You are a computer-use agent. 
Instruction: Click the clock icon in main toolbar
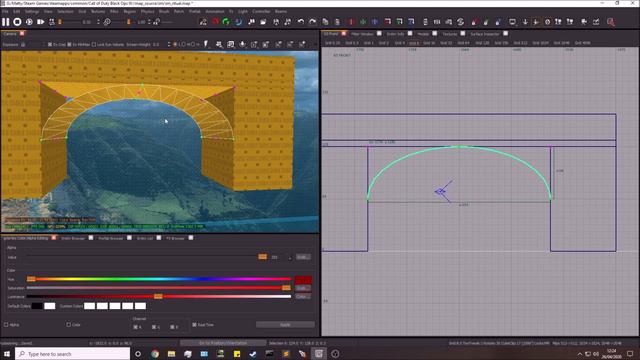click(x=547, y=22)
